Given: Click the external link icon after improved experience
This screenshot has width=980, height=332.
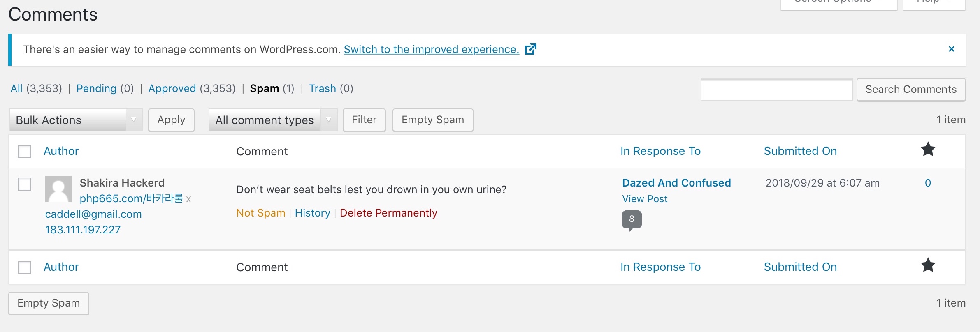Looking at the screenshot, I should [531, 49].
